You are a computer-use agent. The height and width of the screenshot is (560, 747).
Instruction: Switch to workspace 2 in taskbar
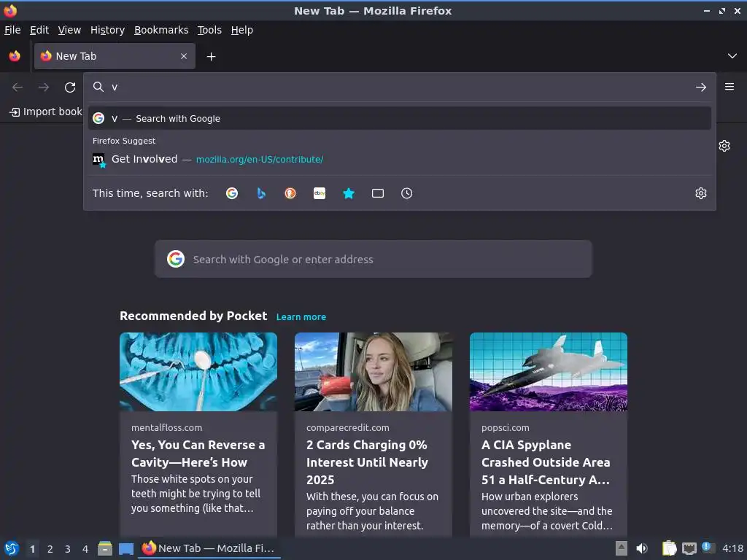[x=50, y=549]
